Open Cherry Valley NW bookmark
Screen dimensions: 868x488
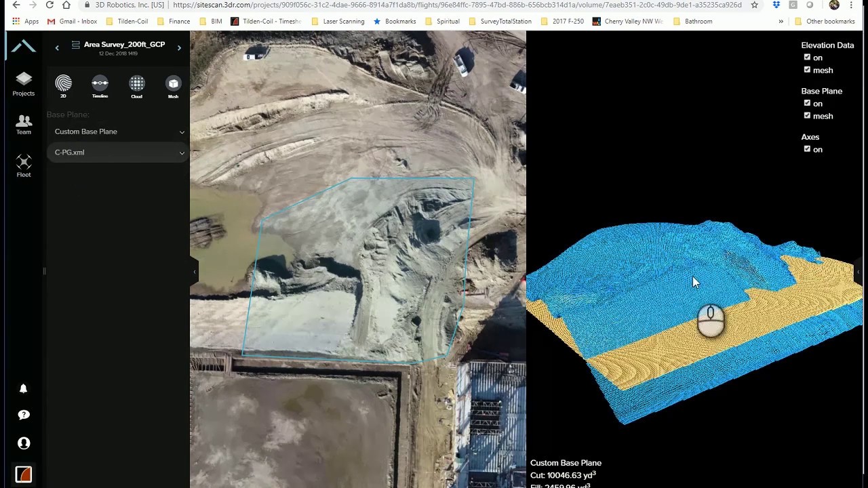pyautogui.click(x=627, y=21)
